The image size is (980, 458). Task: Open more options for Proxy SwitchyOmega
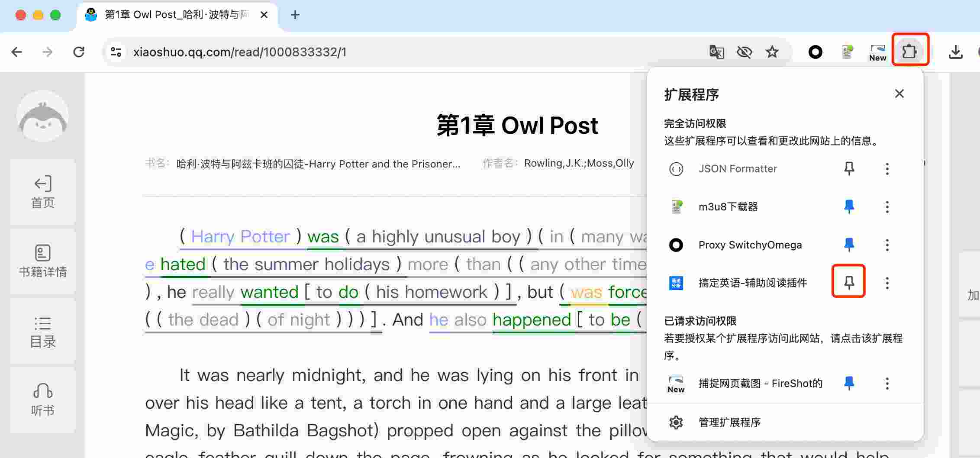(887, 245)
